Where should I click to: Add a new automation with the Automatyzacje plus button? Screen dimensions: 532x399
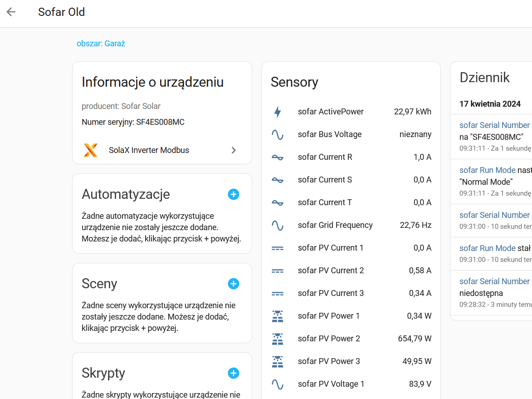tap(234, 194)
